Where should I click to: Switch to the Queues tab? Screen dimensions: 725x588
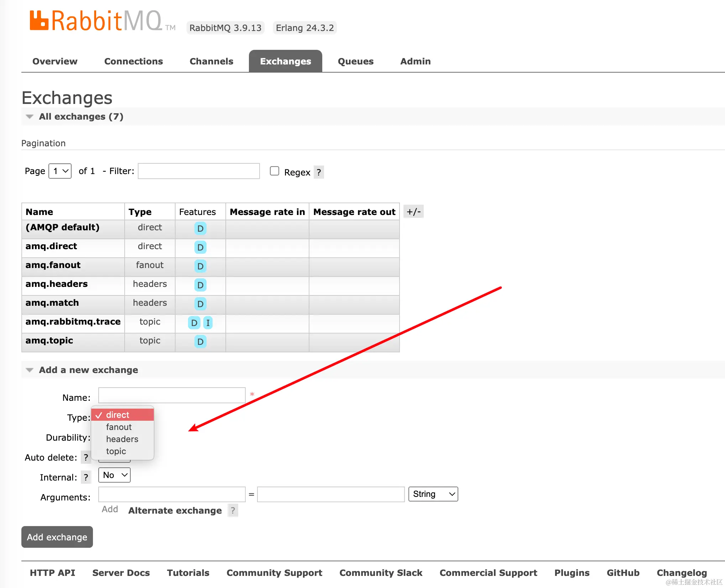(355, 61)
